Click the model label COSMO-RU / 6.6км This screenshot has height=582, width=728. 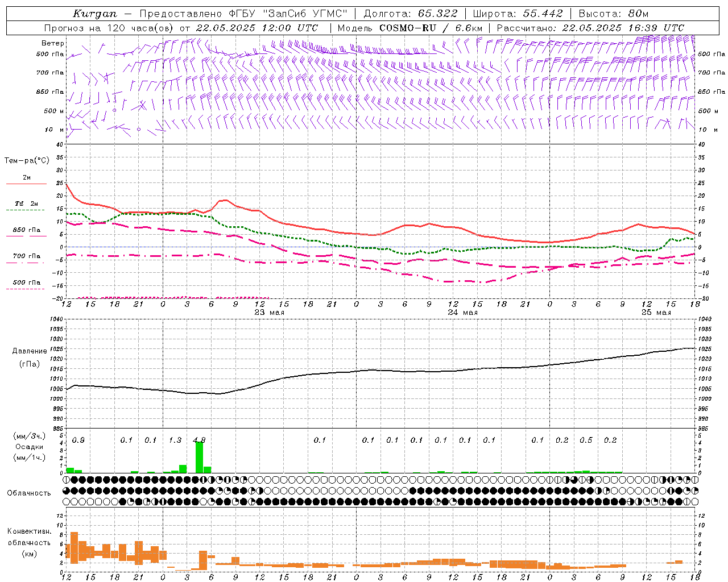[x=410, y=28]
